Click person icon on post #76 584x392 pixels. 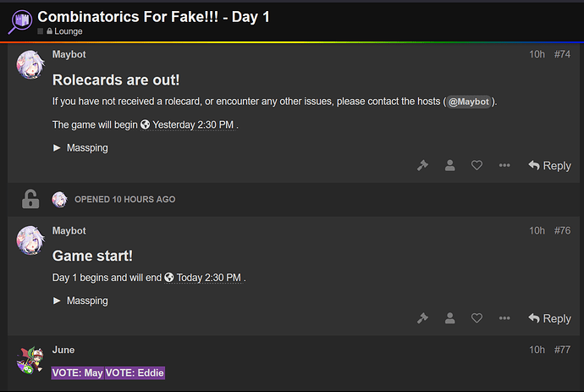click(x=450, y=317)
